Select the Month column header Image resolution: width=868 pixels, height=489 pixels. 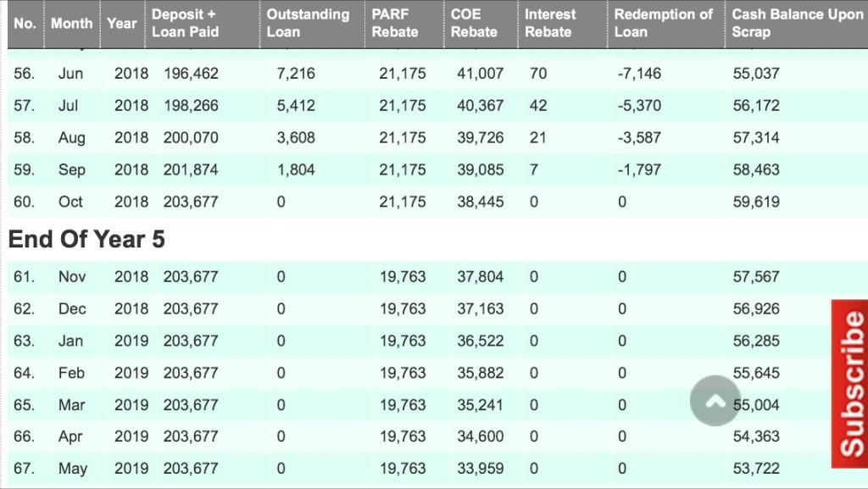pos(72,23)
